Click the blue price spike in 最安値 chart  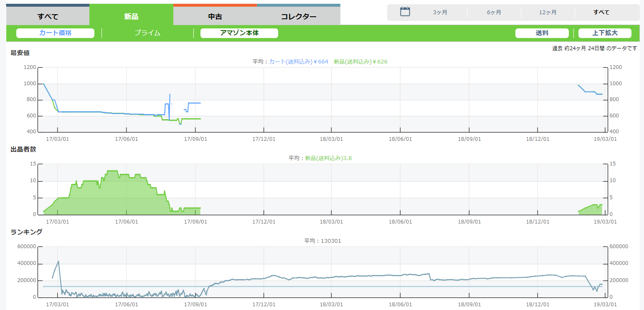[x=170, y=95]
